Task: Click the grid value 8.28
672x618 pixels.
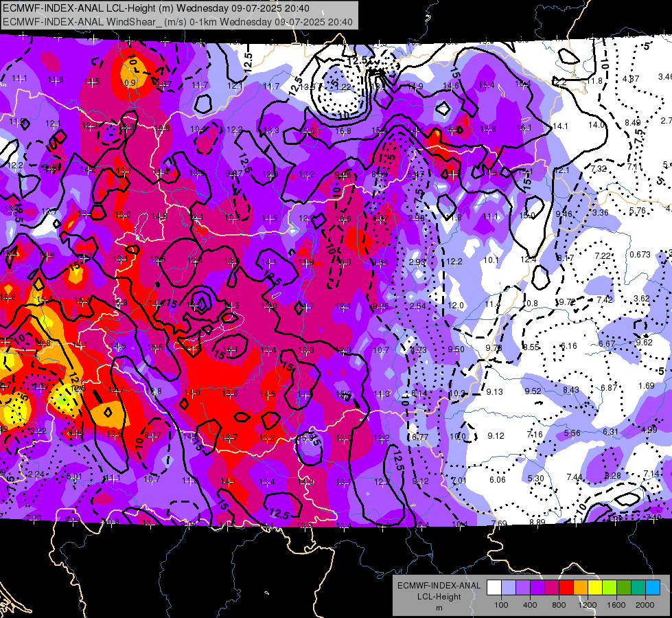Action: (613, 475)
